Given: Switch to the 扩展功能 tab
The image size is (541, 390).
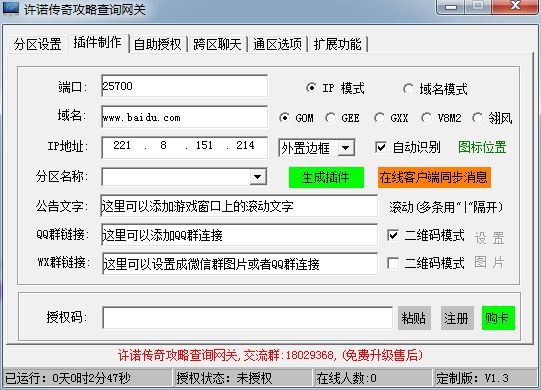Looking at the screenshot, I should (337, 44).
